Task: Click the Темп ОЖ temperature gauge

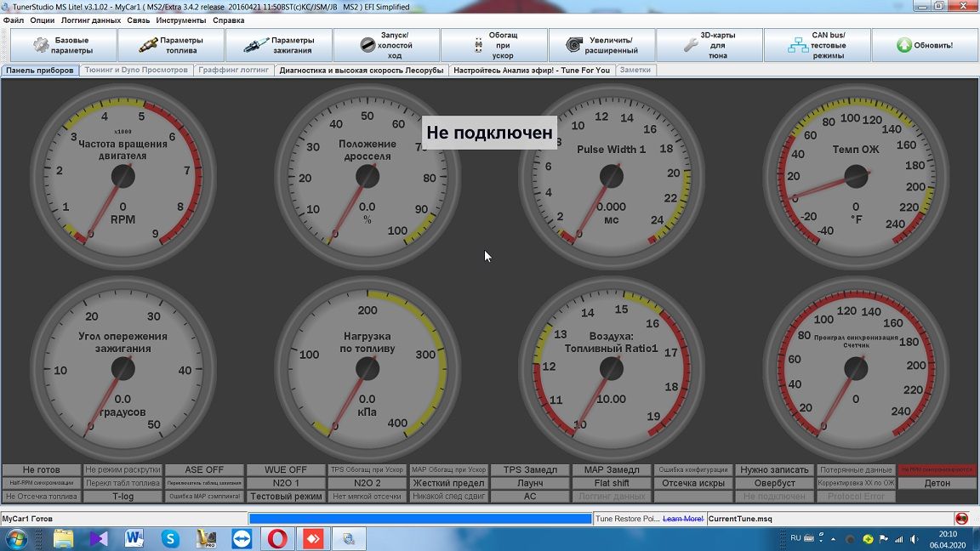Action: (x=855, y=177)
